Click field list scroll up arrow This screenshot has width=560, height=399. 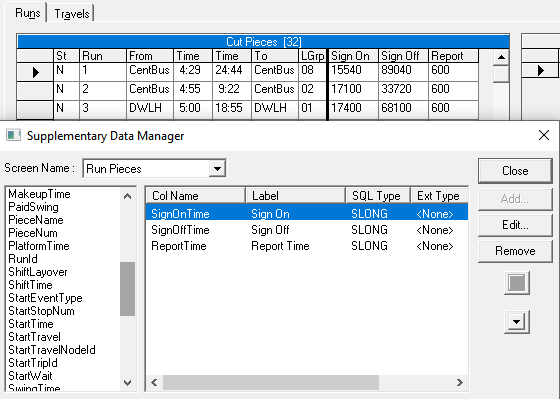(x=128, y=196)
